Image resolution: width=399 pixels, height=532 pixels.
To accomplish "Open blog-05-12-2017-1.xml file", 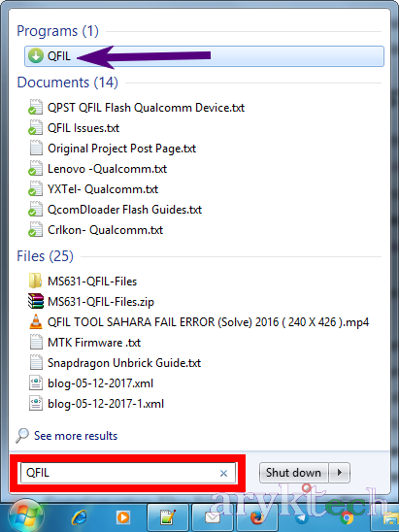I will tap(96, 404).
